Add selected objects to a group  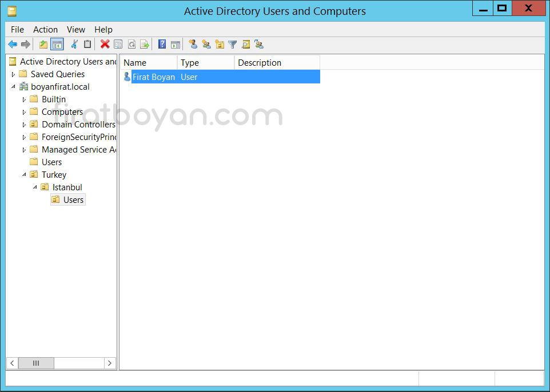[x=259, y=44]
